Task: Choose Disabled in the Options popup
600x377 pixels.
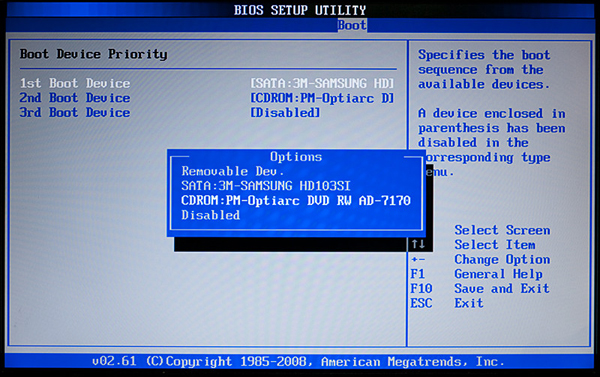Action: (x=210, y=215)
